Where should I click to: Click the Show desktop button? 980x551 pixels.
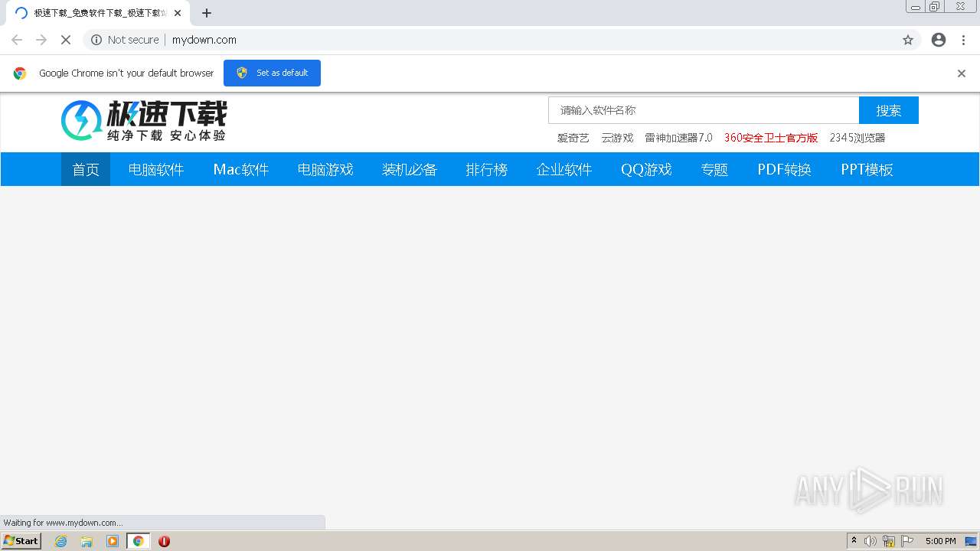coord(972,541)
